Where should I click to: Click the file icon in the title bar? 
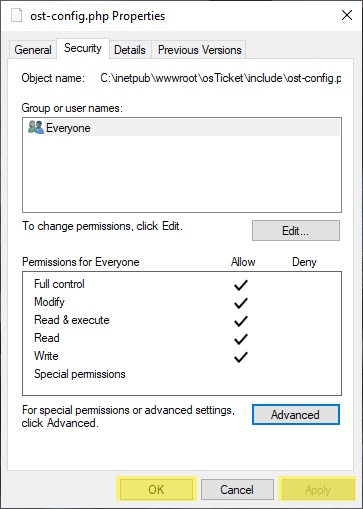coord(17,16)
